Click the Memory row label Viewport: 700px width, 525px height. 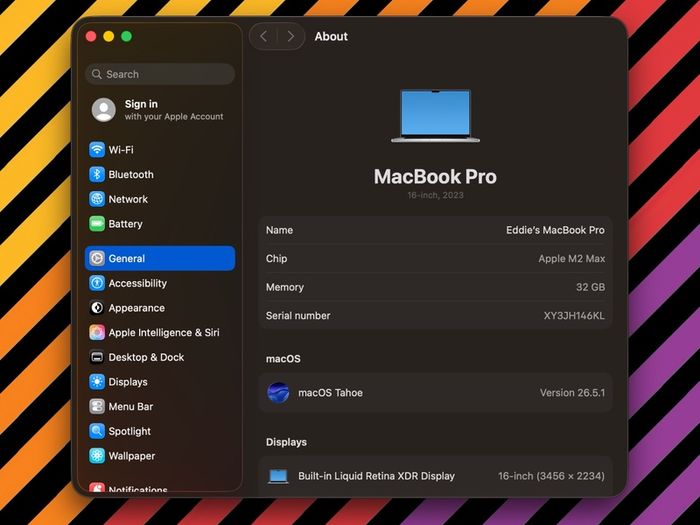coord(285,287)
